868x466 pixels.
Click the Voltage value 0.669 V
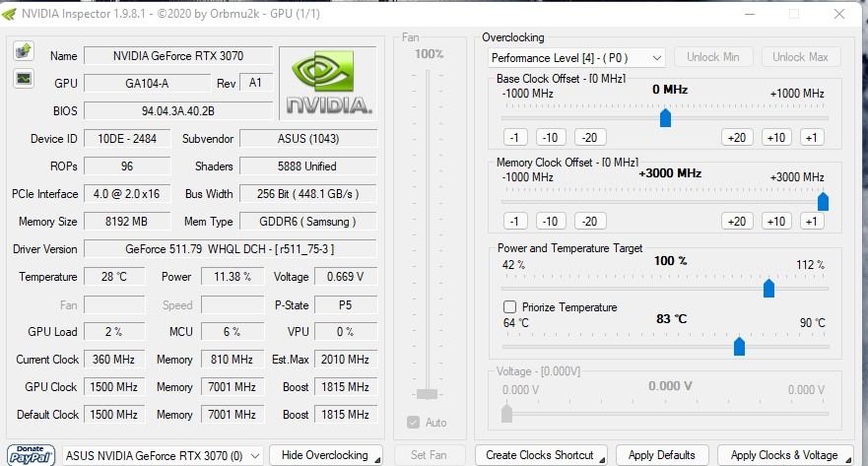(x=346, y=277)
